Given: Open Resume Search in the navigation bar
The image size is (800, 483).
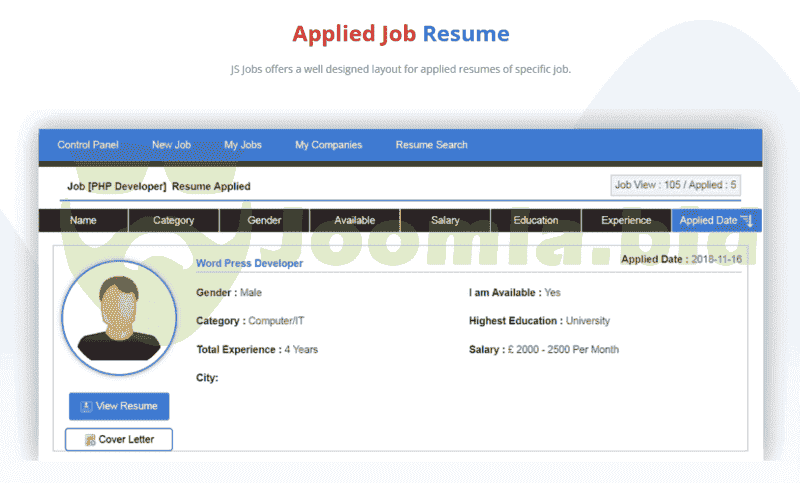Looking at the screenshot, I should [431, 145].
